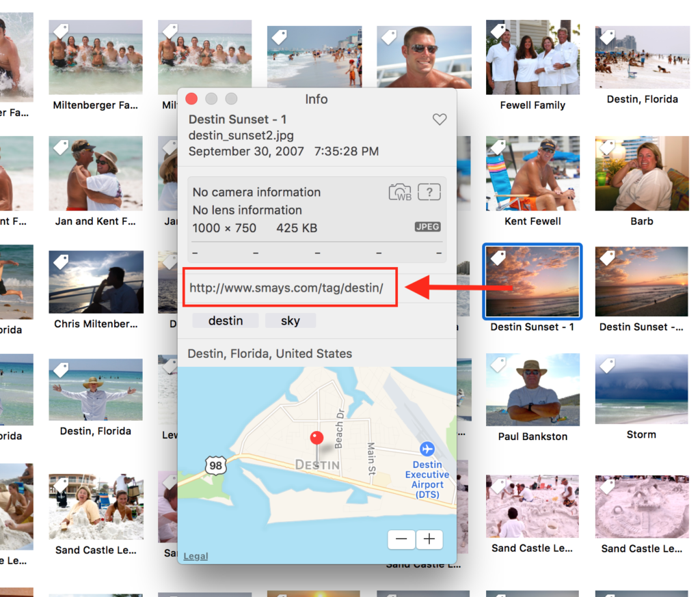The image size is (700, 597).
Task: Click keyword tag badge on Jan and Kent photo
Action: click(x=61, y=148)
